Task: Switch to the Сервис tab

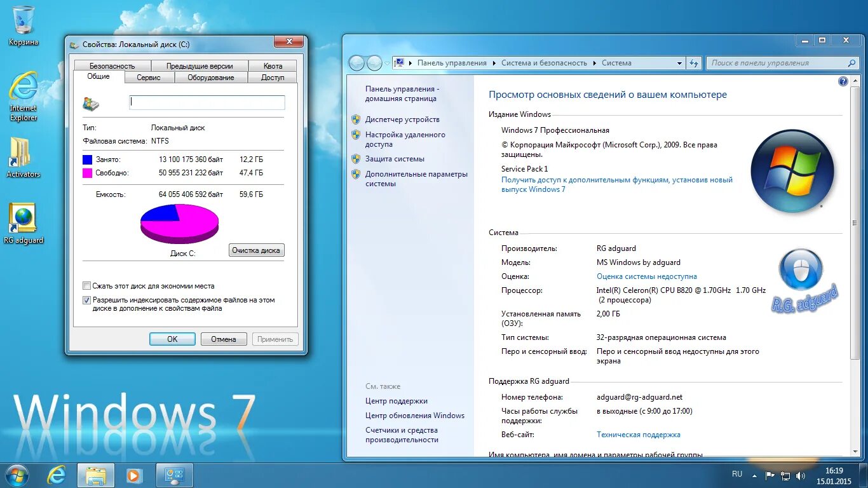Action: [149, 78]
